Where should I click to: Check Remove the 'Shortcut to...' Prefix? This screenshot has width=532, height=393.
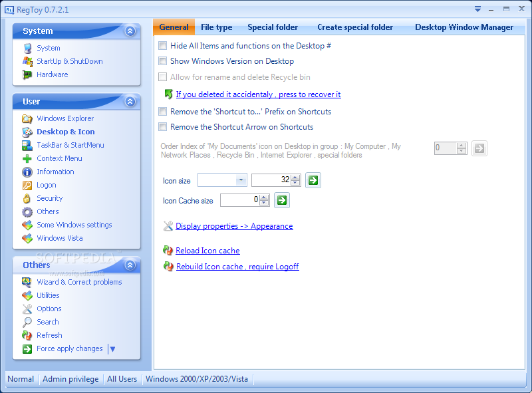pyautogui.click(x=163, y=111)
